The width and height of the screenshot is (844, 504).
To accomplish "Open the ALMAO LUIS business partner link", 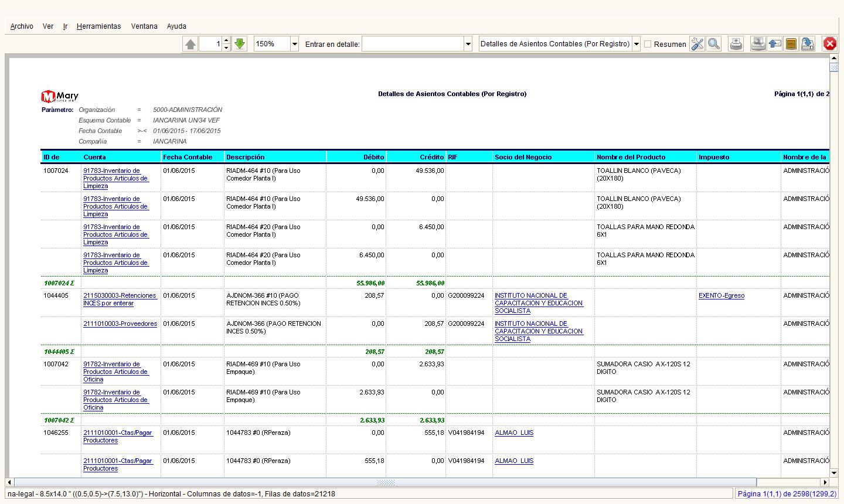I will point(513,433).
